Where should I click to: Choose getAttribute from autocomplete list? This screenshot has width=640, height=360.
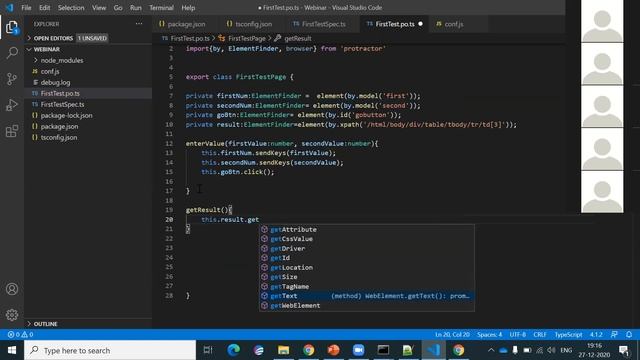367,229
